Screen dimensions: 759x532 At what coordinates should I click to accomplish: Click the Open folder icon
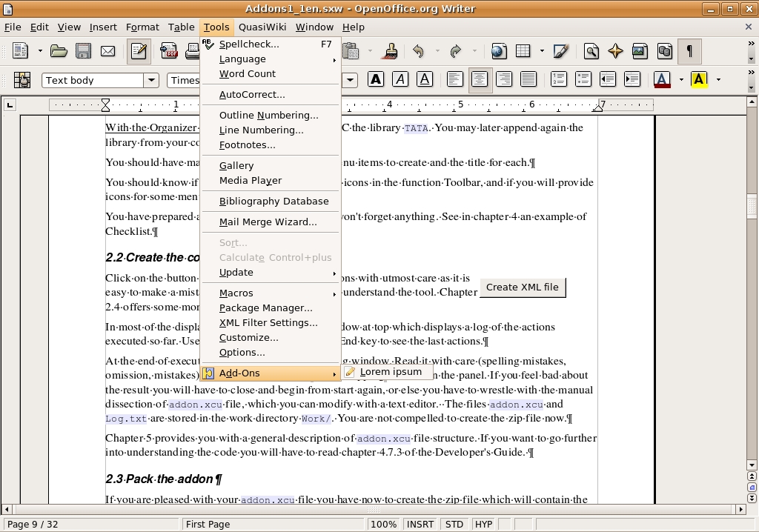click(59, 51)
